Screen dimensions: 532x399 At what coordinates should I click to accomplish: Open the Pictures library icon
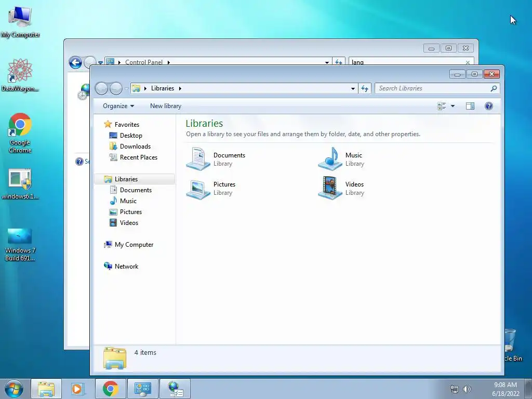[198, 188]
